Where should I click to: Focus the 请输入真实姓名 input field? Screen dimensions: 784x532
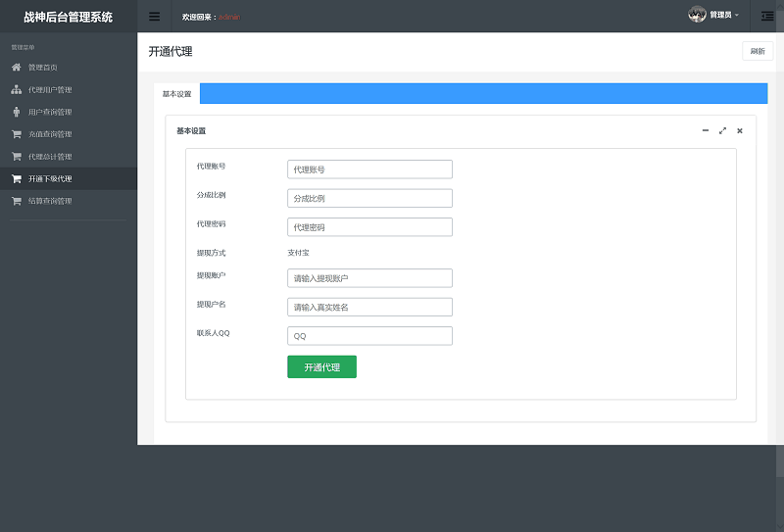tap(370, 307)
